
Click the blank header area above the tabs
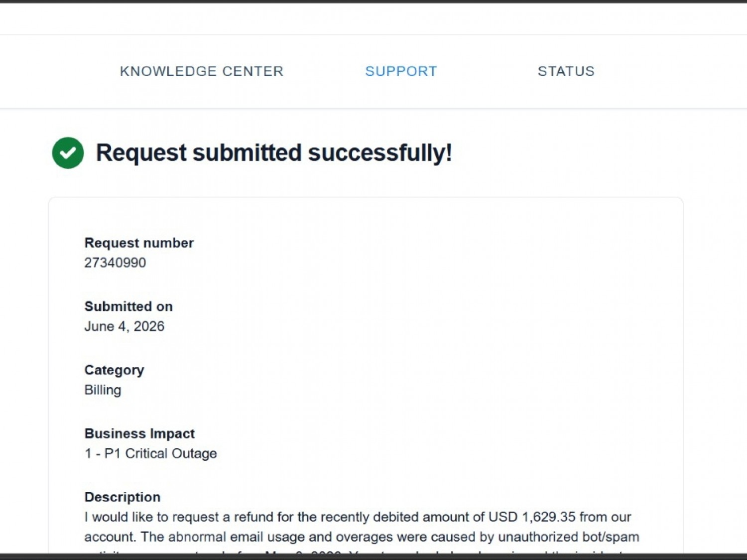(373, 19)
